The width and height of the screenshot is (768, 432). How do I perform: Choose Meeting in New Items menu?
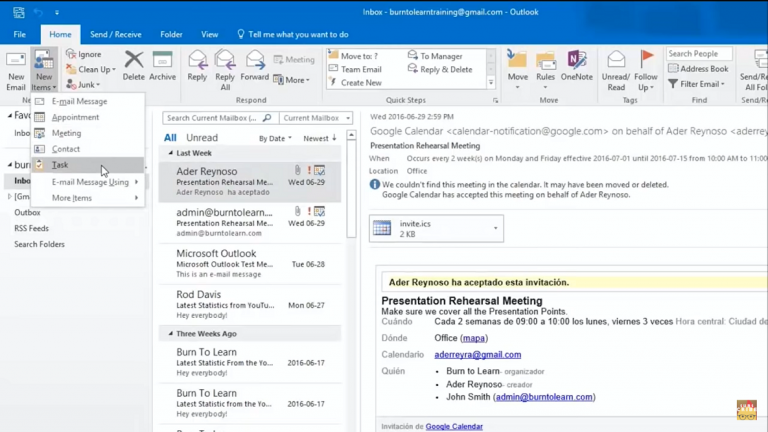tap(88, 133)
